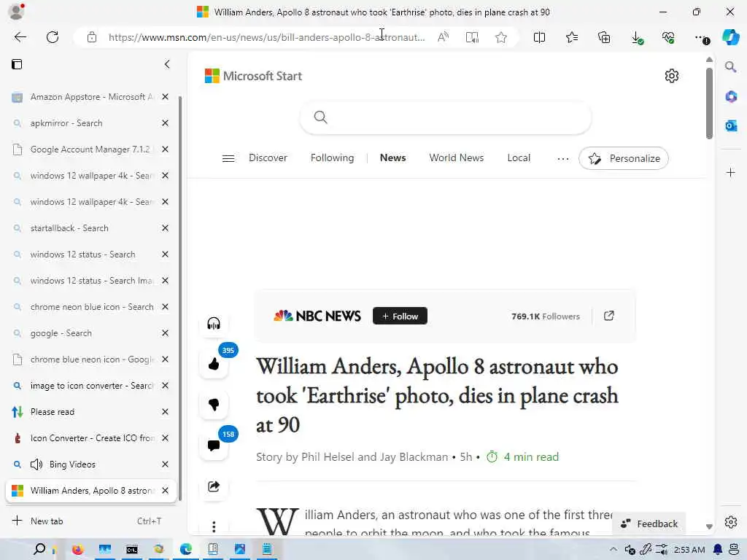This screenshot has height=560, width=747.
Task: Open tab actions menu icon
Action: (17, 64)
